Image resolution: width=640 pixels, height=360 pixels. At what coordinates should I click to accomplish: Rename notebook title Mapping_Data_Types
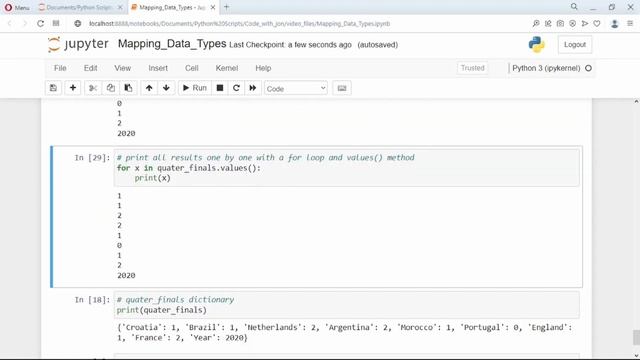(172, 44)
